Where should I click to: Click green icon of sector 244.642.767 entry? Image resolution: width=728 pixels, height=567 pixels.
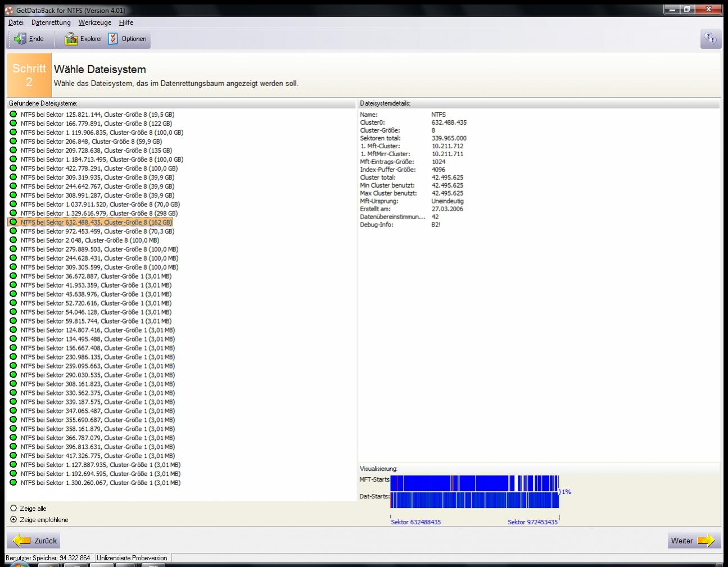[13, 187]
